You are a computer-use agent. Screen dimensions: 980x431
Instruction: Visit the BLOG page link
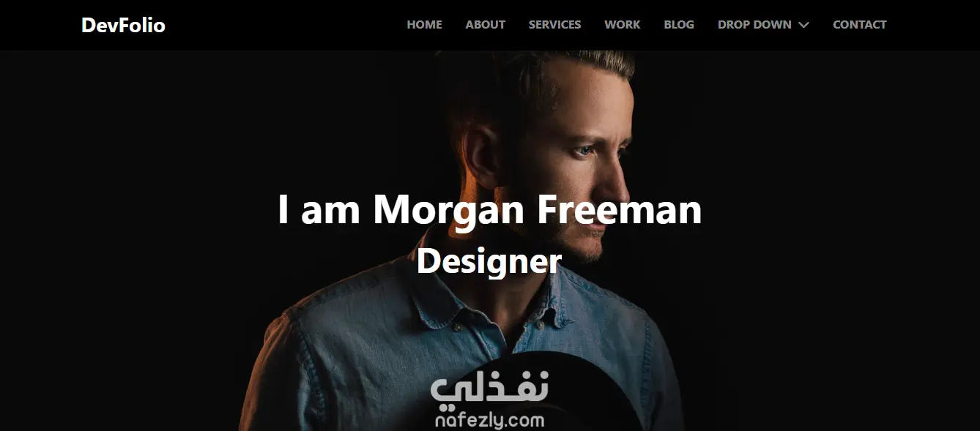[x=678, y=24]
